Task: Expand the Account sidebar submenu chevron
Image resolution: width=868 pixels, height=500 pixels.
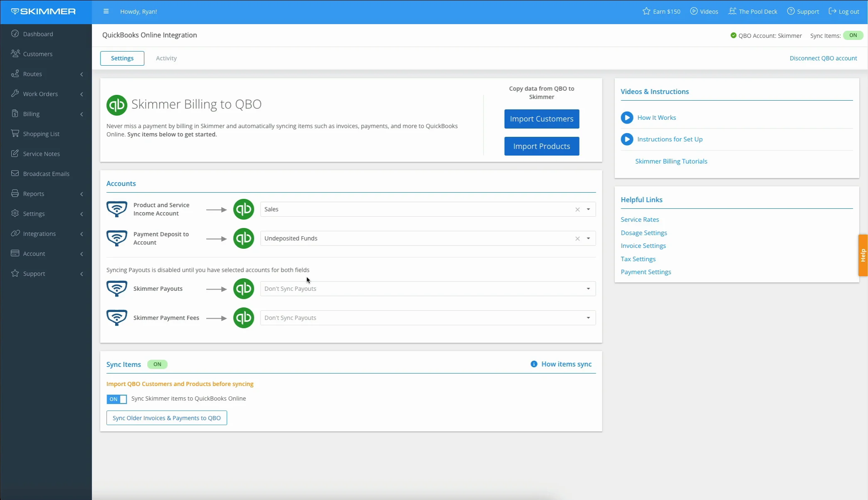Action: pyautogui.click(x=82, y=254)
